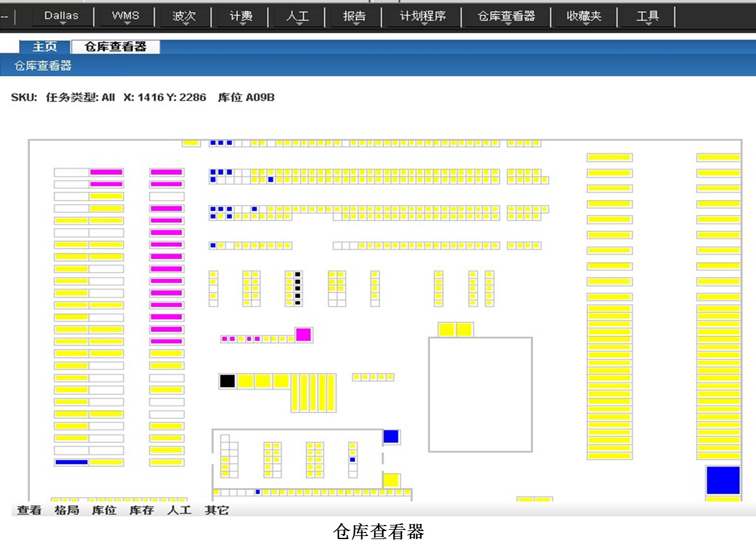756x552 pixels.
Task: Click 查看 in the bottom toolbar
Action: pos(29,510)
